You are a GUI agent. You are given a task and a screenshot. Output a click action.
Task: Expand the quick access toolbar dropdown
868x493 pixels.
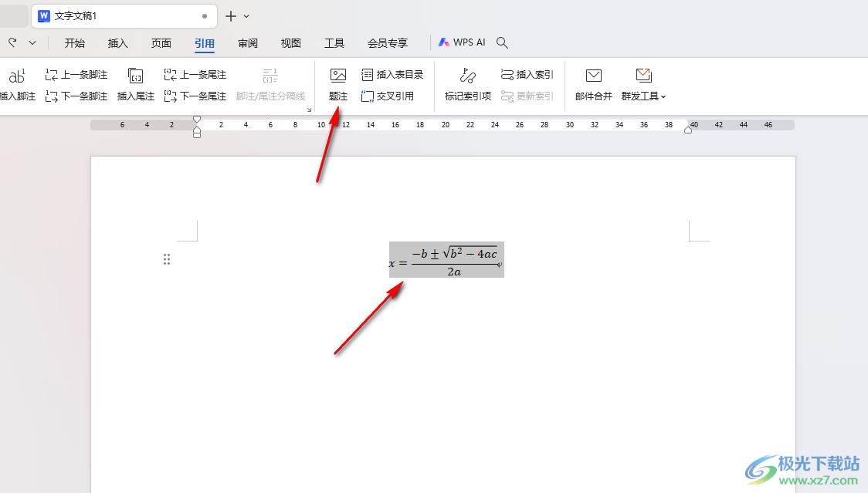[32, 42]
